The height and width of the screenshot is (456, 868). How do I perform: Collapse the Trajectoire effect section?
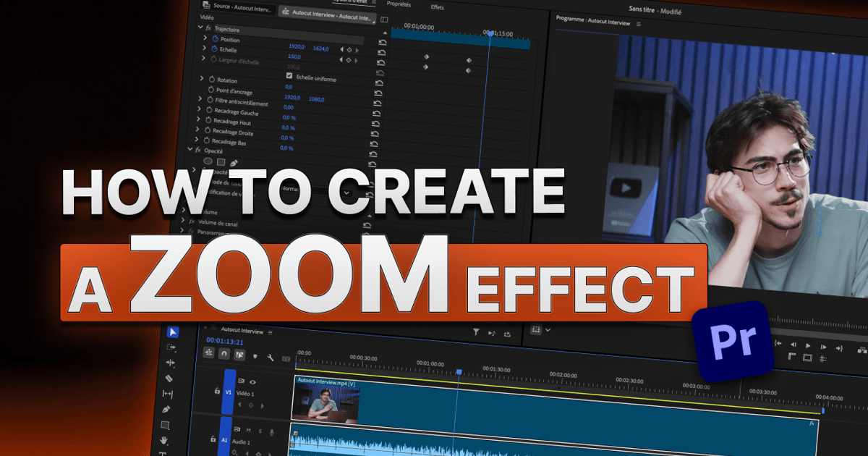coord(200,28)
